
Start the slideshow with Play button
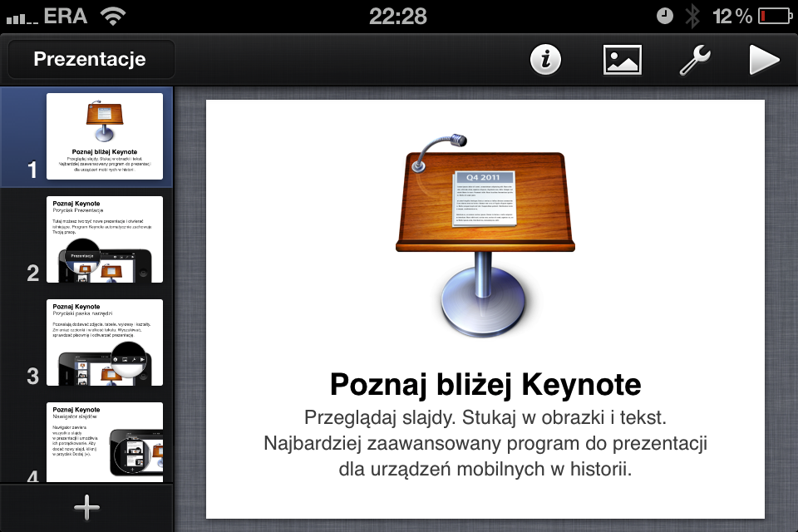765,60
